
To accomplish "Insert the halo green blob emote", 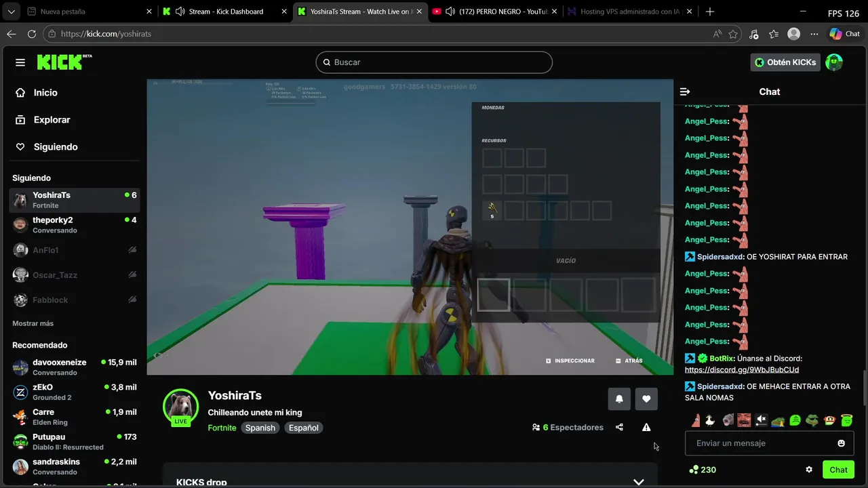I will (x=846, y=420).
